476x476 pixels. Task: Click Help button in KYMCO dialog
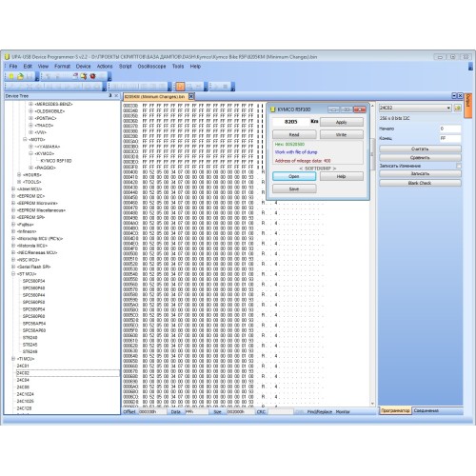[342, 176]
